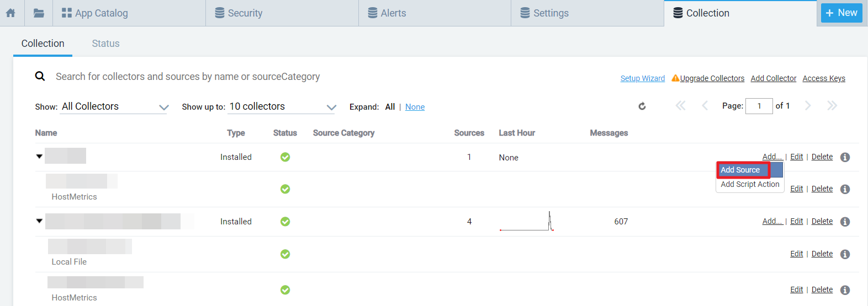Open the App Catalog tab

(95, 13)
